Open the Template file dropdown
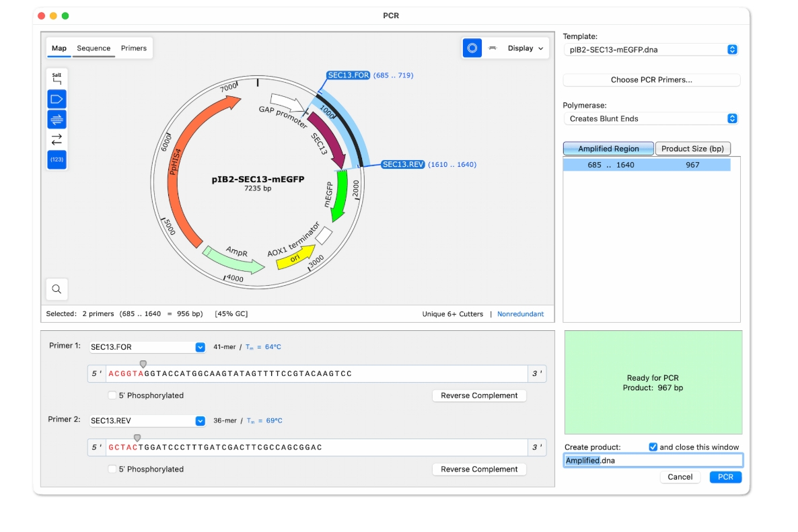Image resolution: width=798 pixels, height=532 pixels. tap(651, 50)
